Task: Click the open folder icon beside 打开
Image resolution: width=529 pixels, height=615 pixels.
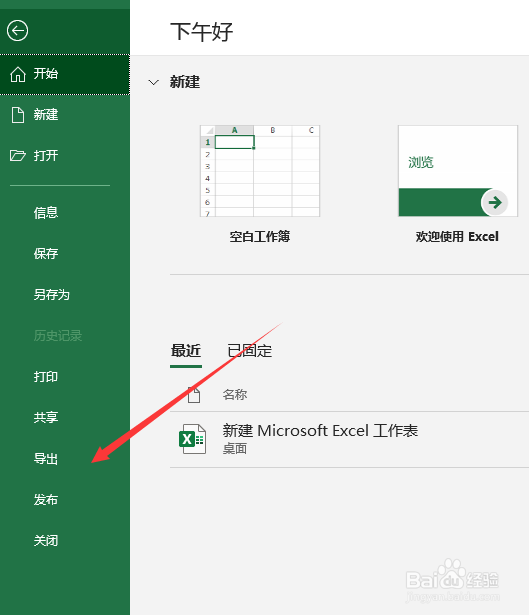Action: pyautogui.click(x=18, y=156)
